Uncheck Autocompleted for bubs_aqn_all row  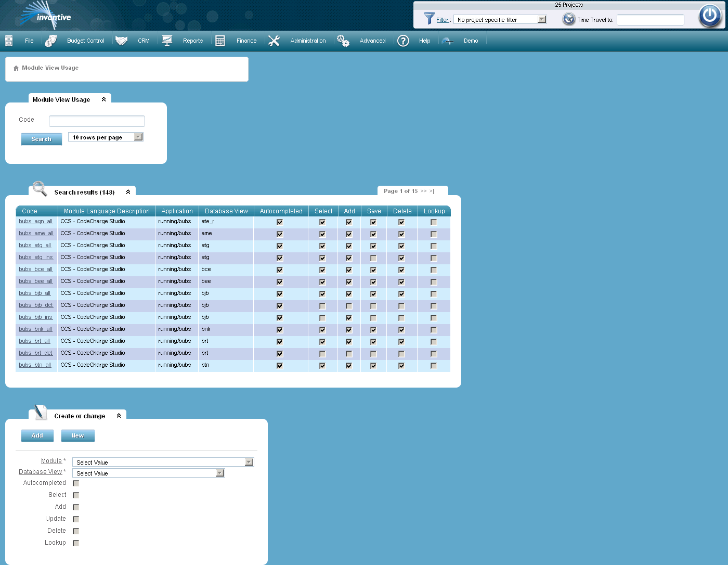tap(280, 222)
